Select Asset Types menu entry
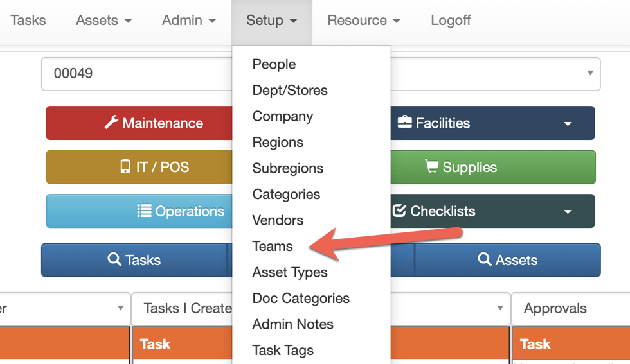Screen dimensions: 630x364 [290, 272]
